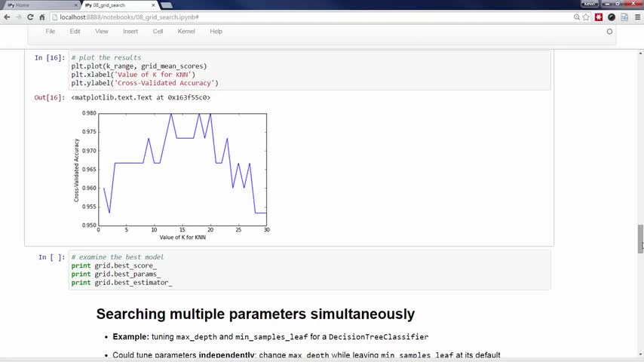This screenshot has width=644, height=362.
Task: Open a new browser tab
Action: point(167,5)
